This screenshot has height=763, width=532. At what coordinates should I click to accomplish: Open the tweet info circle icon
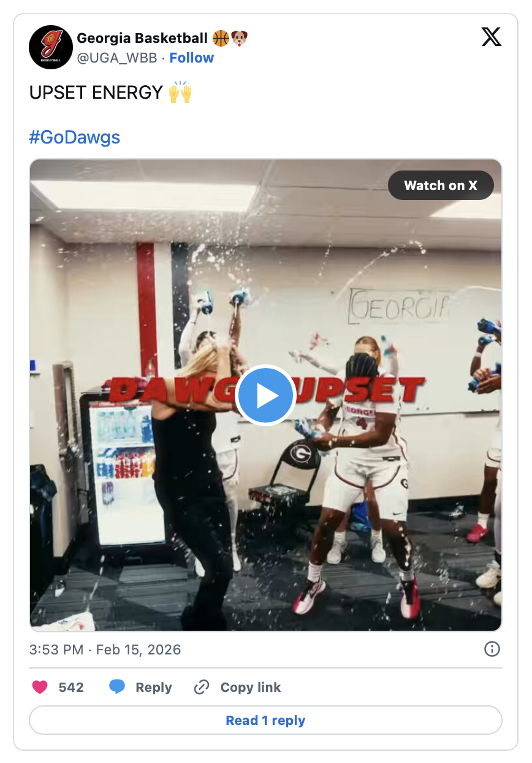click(x=492, y=649)
